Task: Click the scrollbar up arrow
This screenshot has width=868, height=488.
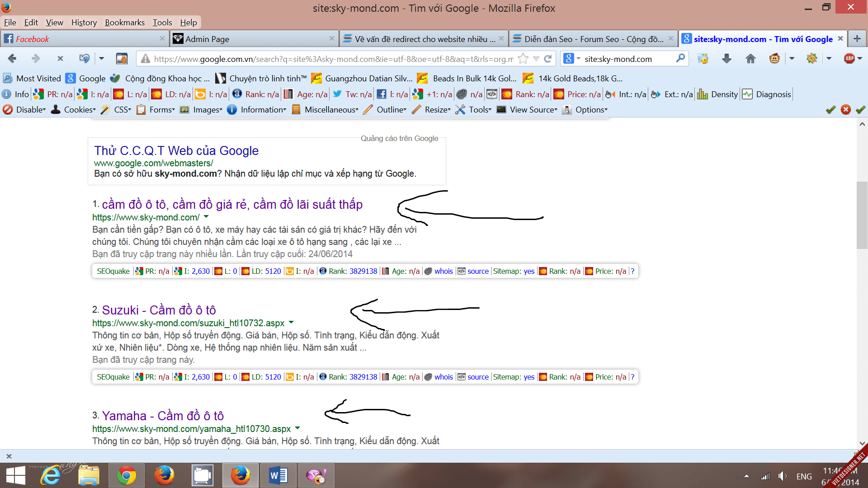Action: [862, 124]
